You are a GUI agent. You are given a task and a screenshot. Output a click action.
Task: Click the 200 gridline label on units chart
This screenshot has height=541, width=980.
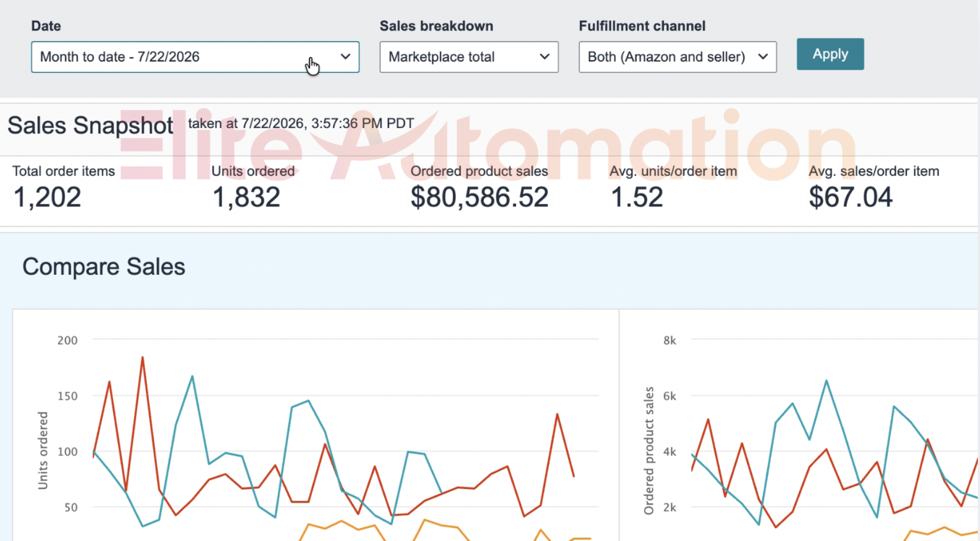[67, 340]
